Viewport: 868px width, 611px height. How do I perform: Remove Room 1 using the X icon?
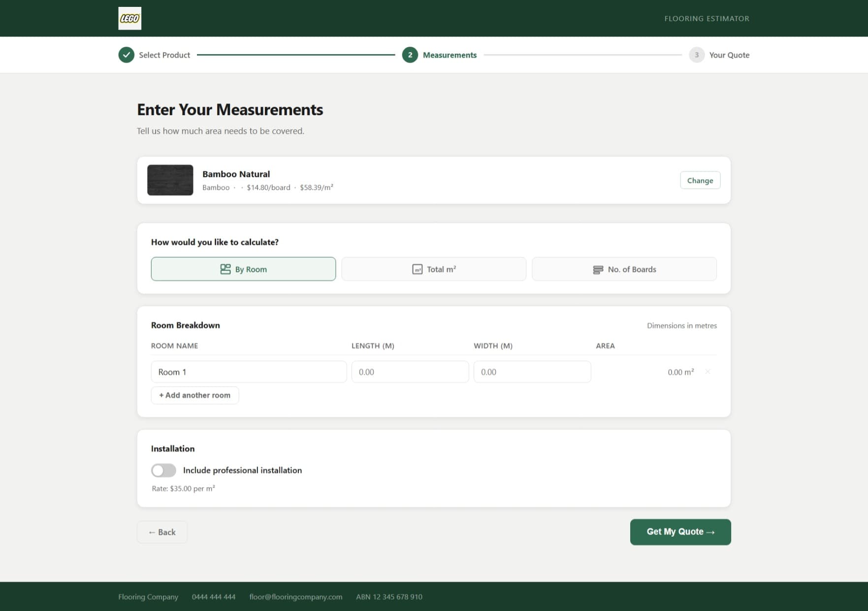pos(707,372)
